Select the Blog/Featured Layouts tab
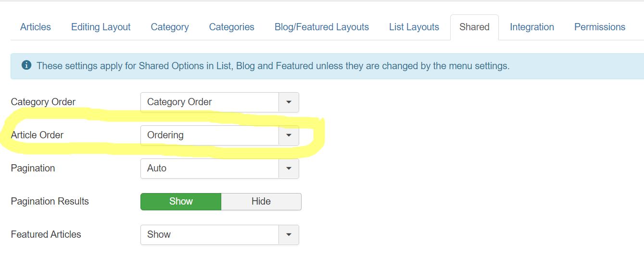The image size is (644, 255). coord(322,27)
